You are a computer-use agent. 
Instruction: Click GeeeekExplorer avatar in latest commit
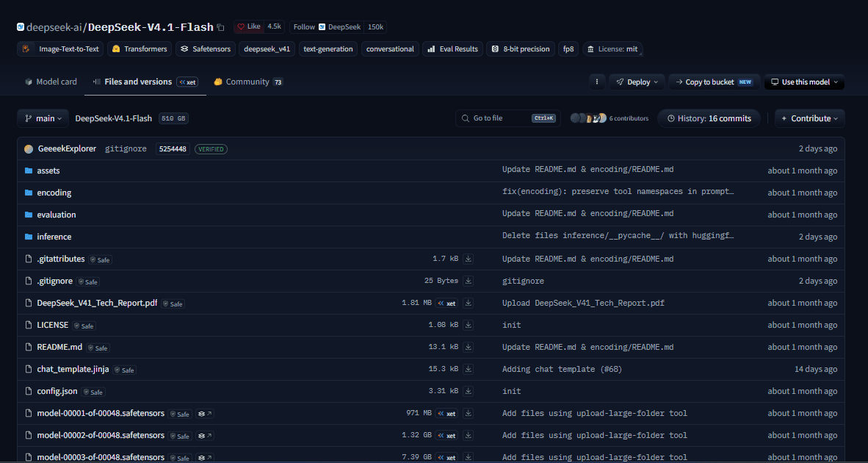click(x=29, y=149)
